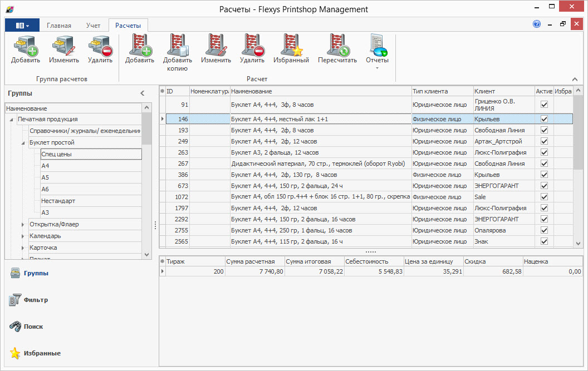Collapse the Группы side panel
Viewport: 588px width, 371px height.
pos(142,93)
